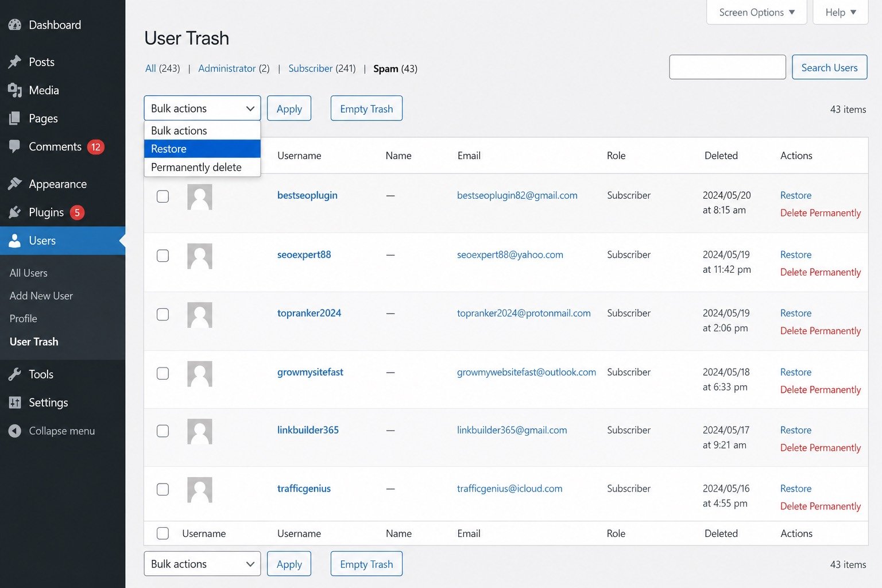Select the Bulk actions default option
The image size is (882, 588).
202,131
